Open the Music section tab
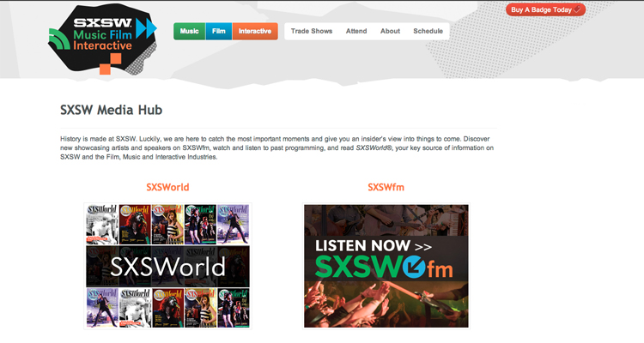 pos(190,31)
